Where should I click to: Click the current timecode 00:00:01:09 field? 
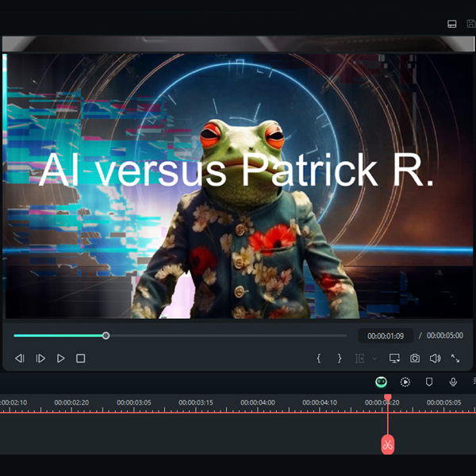(385, 336)
